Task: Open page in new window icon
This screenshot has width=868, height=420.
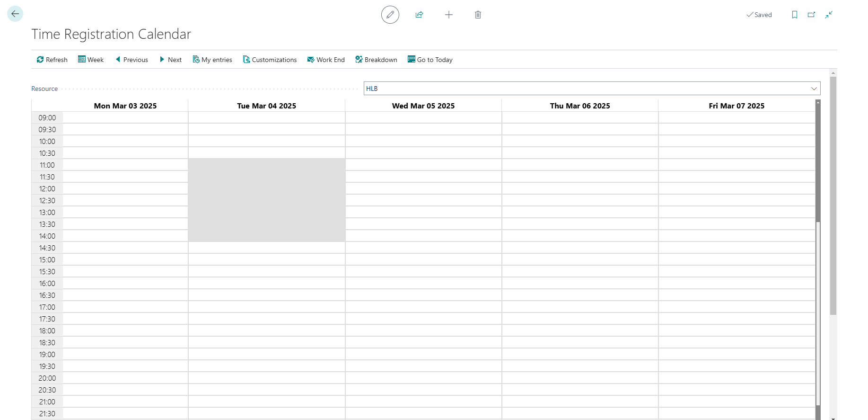Action: pyautogui.click(x=811, y=15)
